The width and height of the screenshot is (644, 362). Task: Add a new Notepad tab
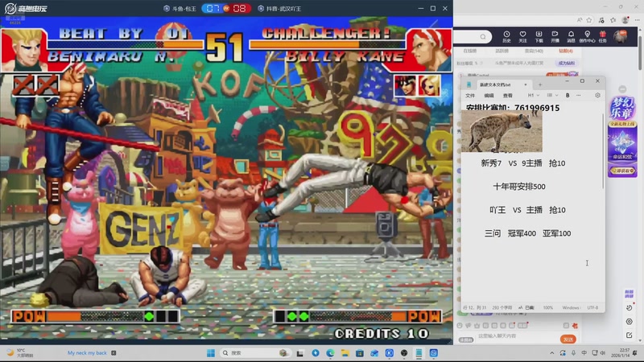pyautogui.click(x=540, y=84)
